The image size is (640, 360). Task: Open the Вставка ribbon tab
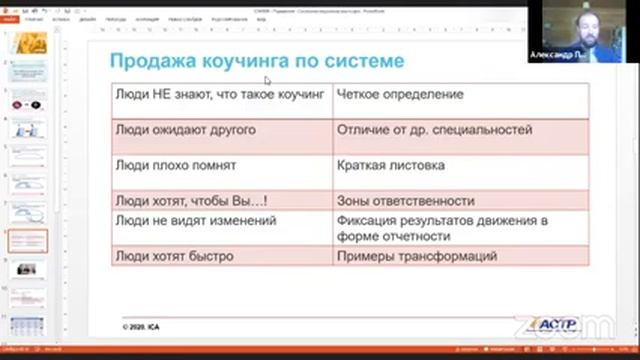click(61, 19)
